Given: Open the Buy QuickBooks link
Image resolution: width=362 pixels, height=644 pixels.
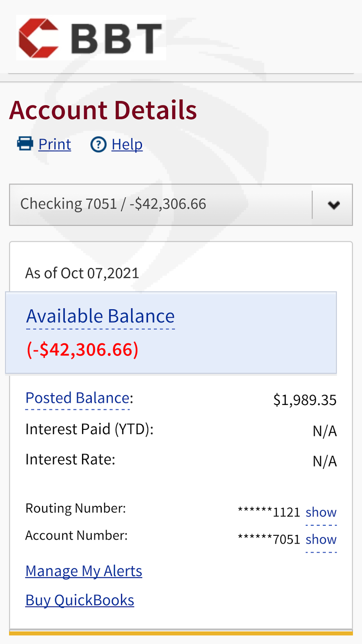Looking at the screenshot, I should tap(80, 600).
